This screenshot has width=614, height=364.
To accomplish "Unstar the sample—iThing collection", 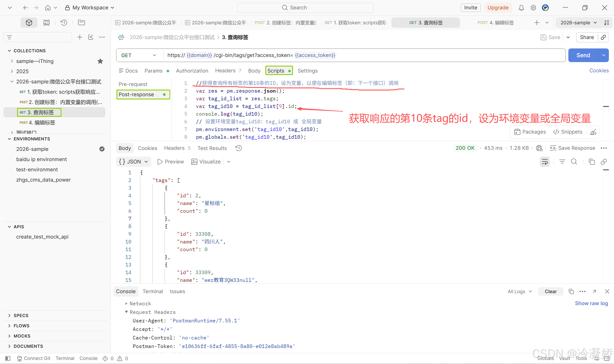I will click(x=100, y=61).
